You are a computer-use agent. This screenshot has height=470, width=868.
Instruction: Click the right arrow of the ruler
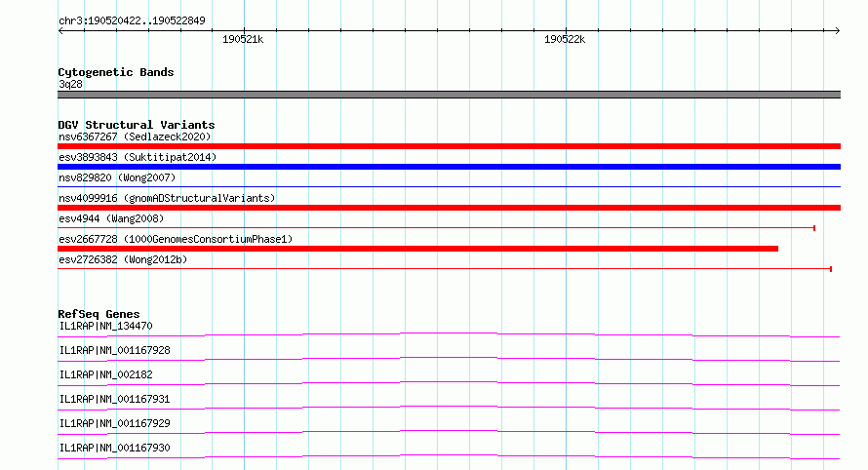(x=837, y=31)
